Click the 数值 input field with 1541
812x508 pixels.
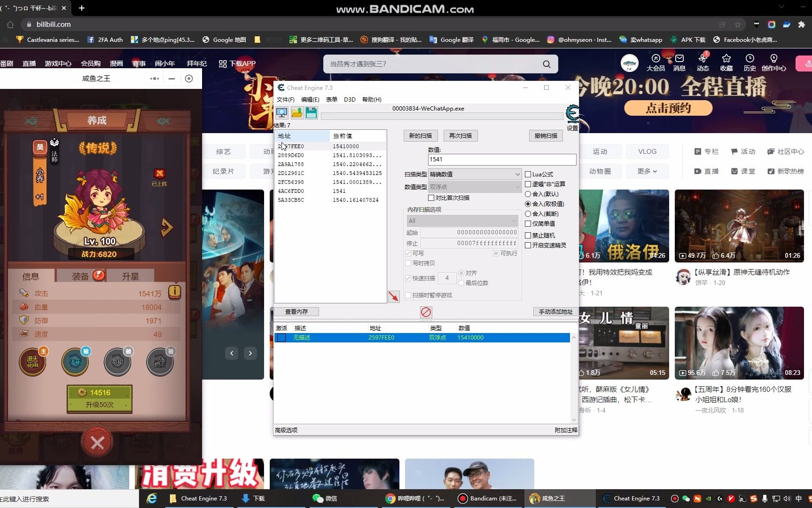(502, 159)
